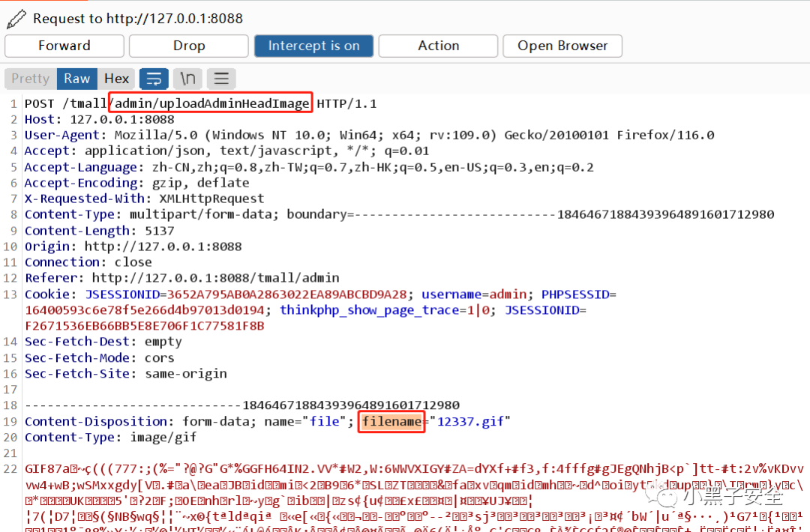810x532 pixels.
Task: Click the POST request line text
Action: 200,103
